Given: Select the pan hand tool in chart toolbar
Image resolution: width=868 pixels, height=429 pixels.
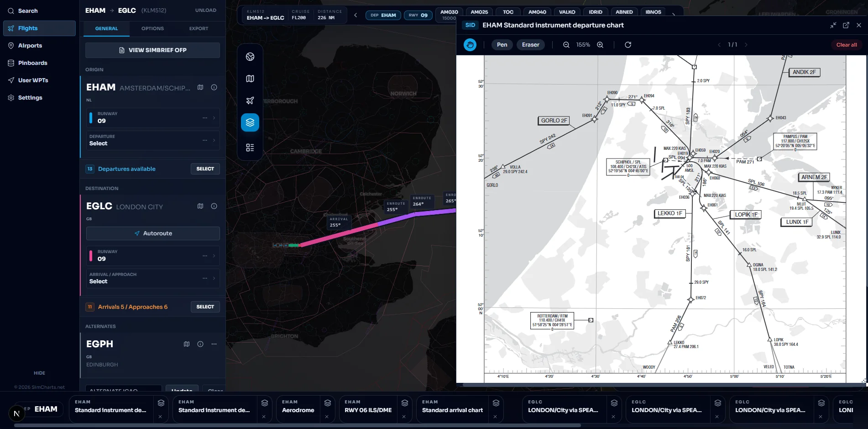Looking at the screenshot, I should (x=470, y=45).
